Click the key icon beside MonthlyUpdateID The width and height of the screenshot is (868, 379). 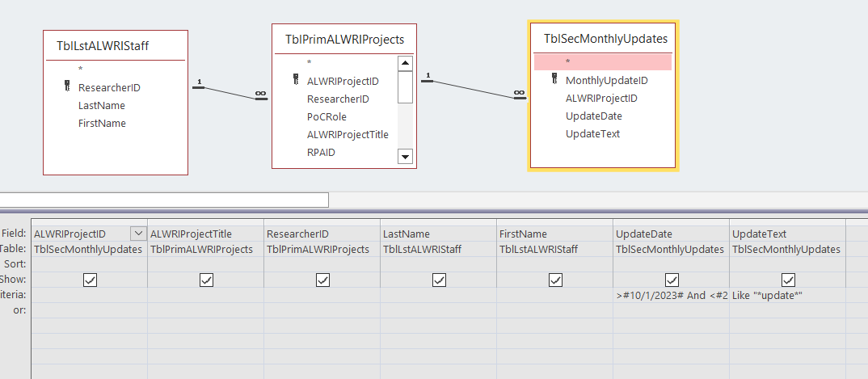pyautogui.click(x=554, y=79)
